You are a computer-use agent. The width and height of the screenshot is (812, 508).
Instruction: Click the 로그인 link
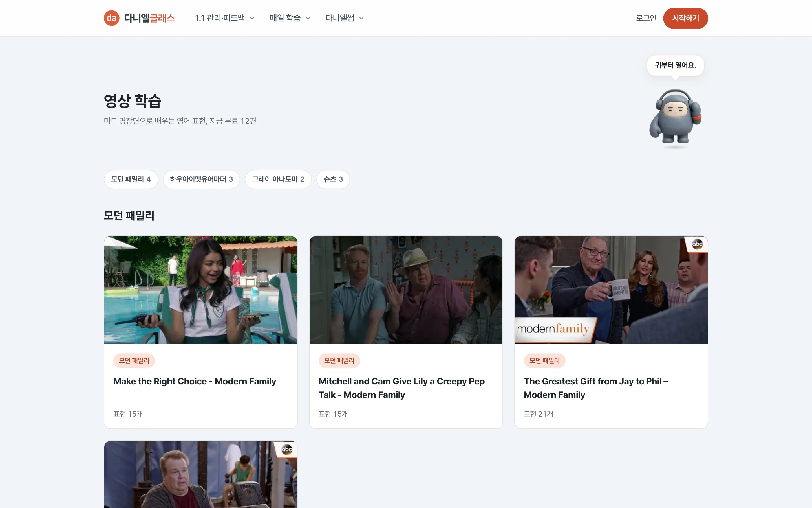tap(646, 18)
